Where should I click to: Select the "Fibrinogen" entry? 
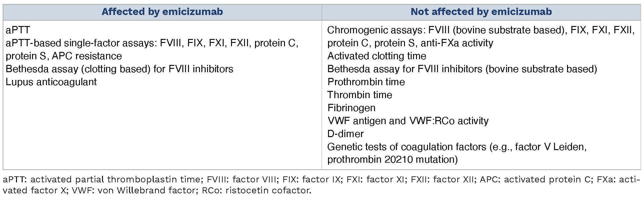[351, 108]
